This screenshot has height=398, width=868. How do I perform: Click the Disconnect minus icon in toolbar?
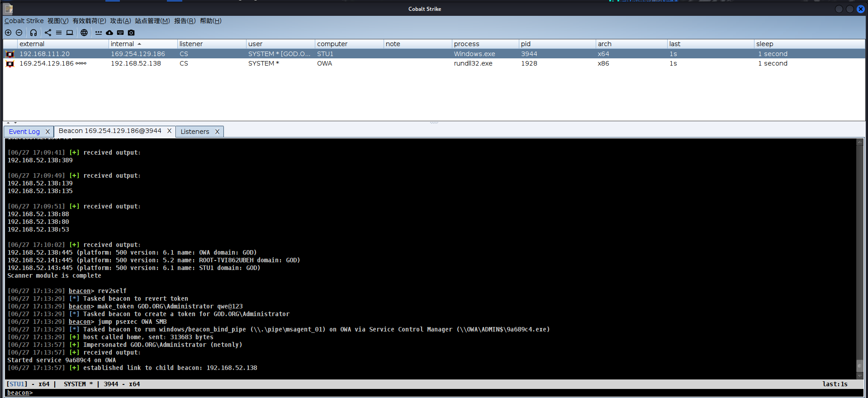tap(19, 33)
